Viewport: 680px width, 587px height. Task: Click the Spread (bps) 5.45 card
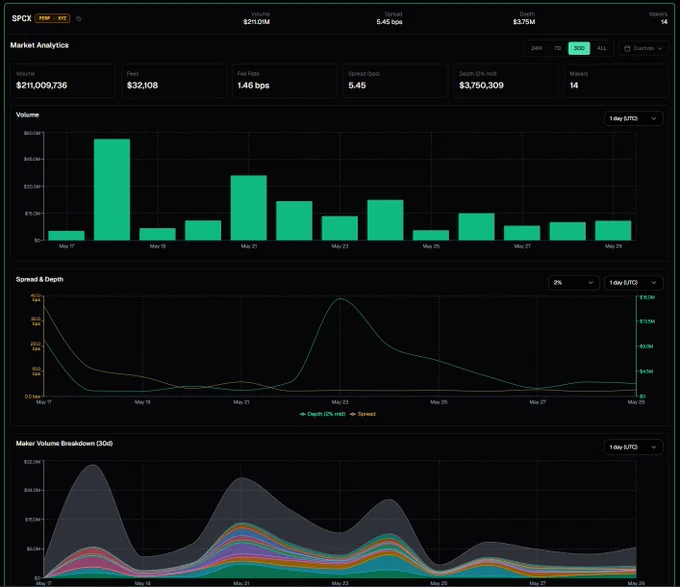tap(395, 81)
